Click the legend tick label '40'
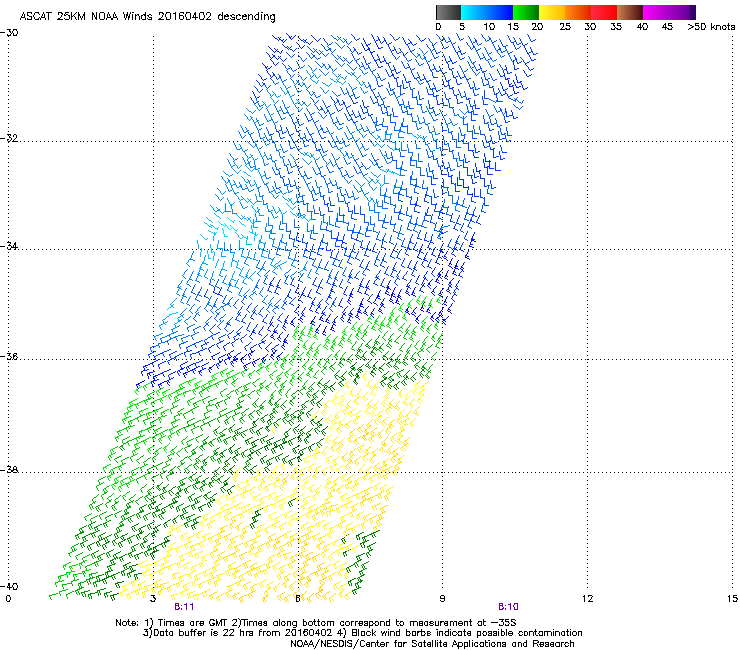 point(642,27)
